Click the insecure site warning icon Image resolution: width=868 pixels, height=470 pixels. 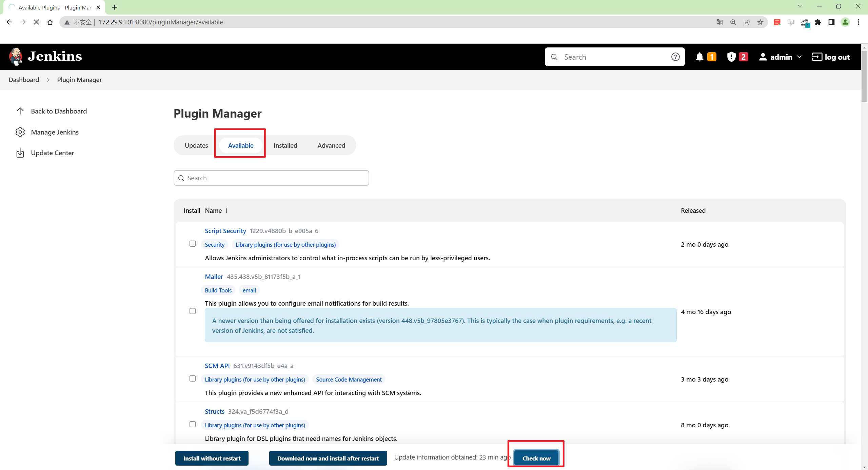coord(67,22)
